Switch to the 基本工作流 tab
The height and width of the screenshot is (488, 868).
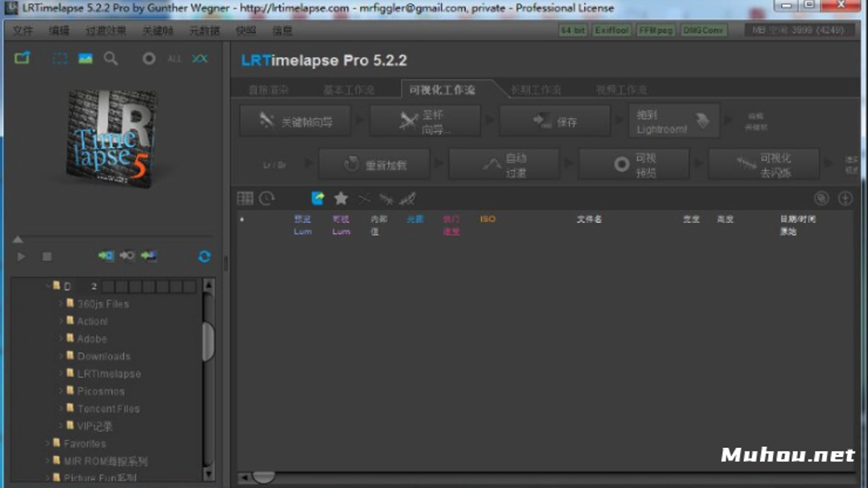(x=349, y=89)
